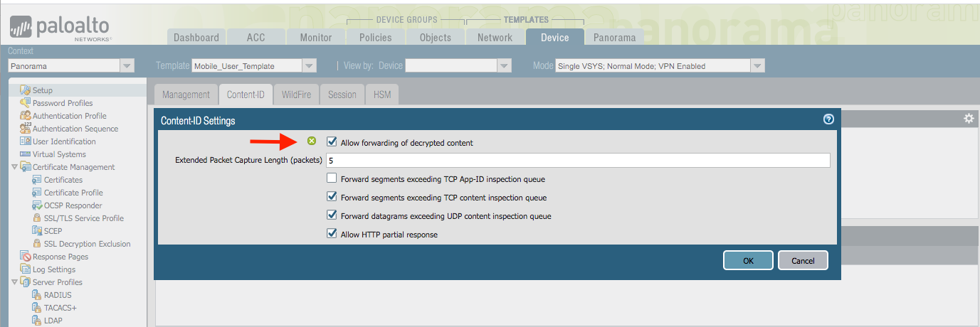Screen dimensions: 980x327
Task: Open SSL Decryption Exclusion in sidebar
Action: 88,244
